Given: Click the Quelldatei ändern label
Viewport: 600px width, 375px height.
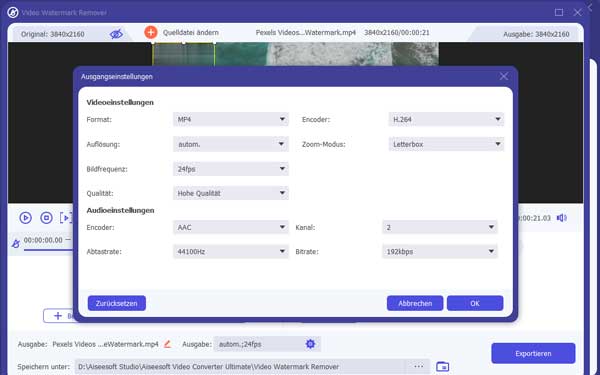Looking at the screenshot, I should pos(191,33).
